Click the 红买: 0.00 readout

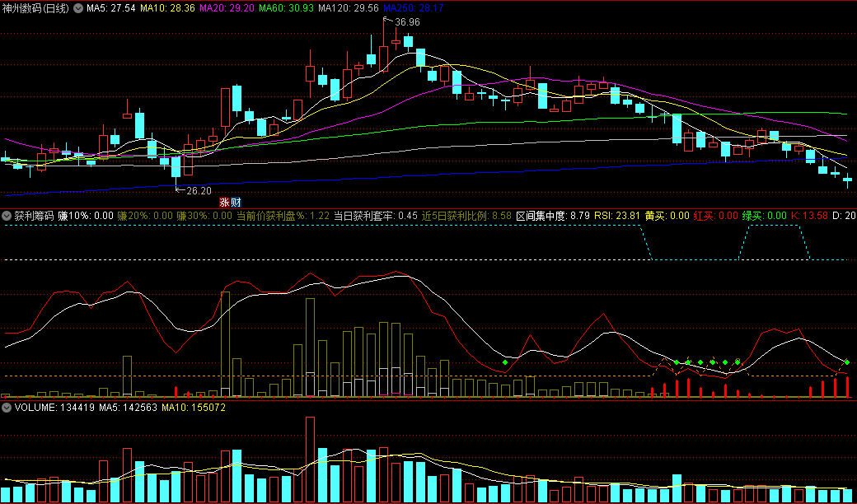[x=716, y=215]
